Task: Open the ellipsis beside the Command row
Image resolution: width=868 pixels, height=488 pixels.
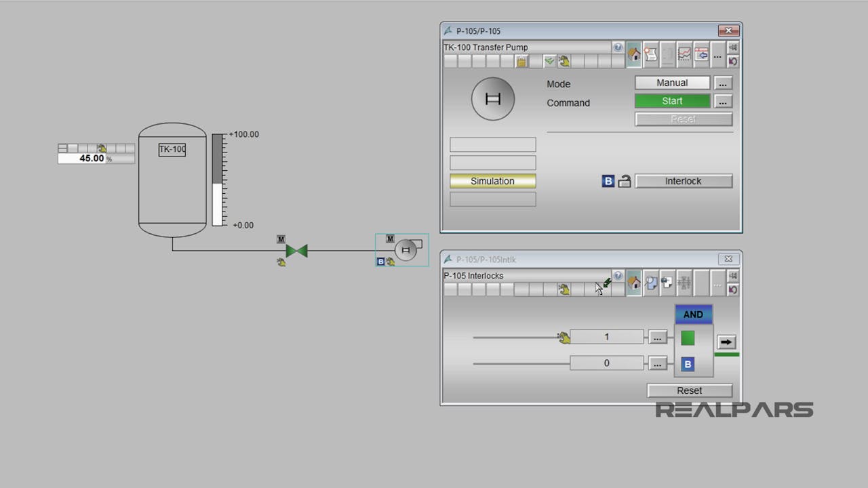Action: [x=722, y=102]
